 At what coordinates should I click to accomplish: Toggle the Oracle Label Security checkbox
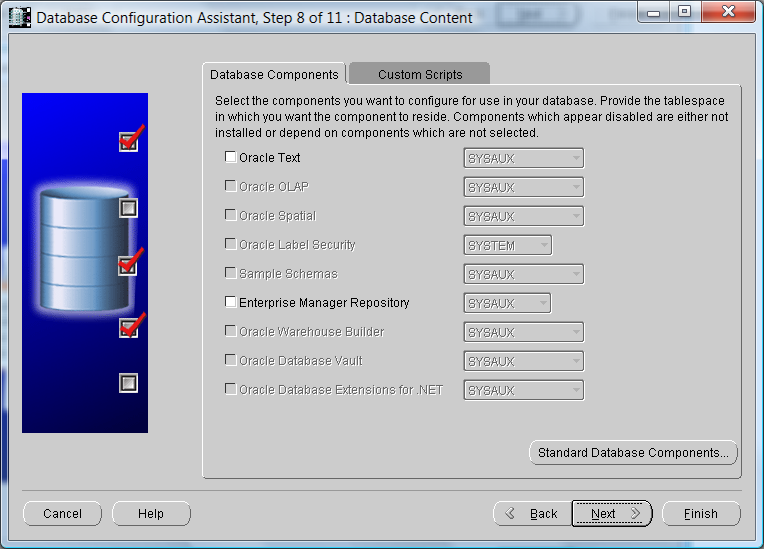(230, 244)
